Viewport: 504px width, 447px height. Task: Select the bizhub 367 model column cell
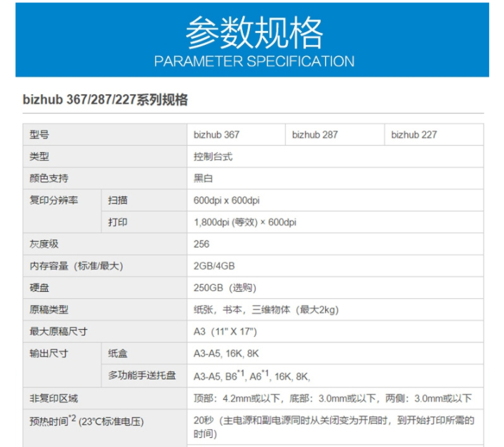217,135
